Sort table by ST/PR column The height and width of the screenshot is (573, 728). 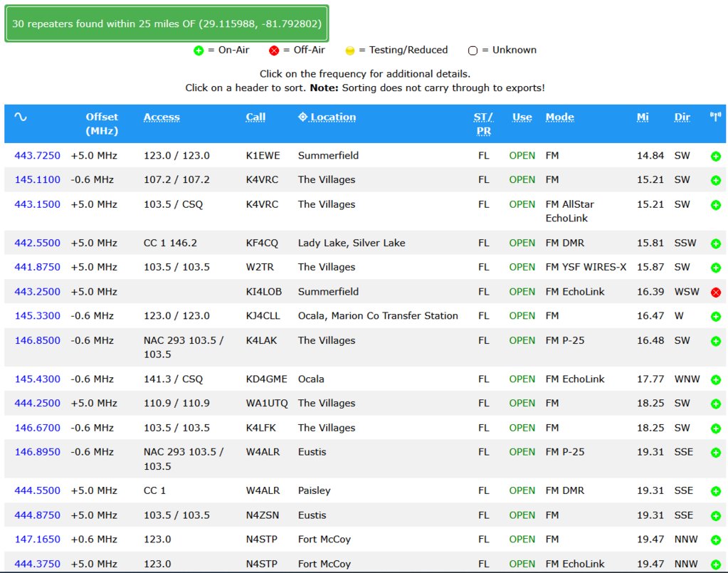(483, 124)
